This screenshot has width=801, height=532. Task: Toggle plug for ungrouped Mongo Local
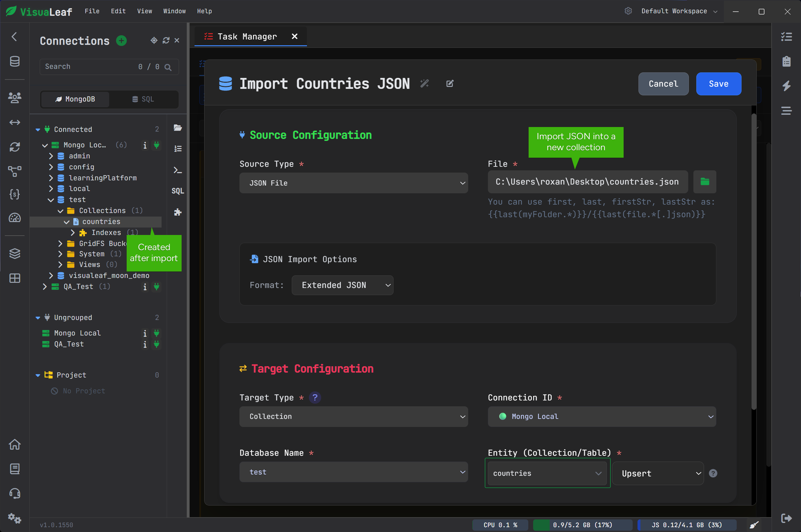point(156,333)
